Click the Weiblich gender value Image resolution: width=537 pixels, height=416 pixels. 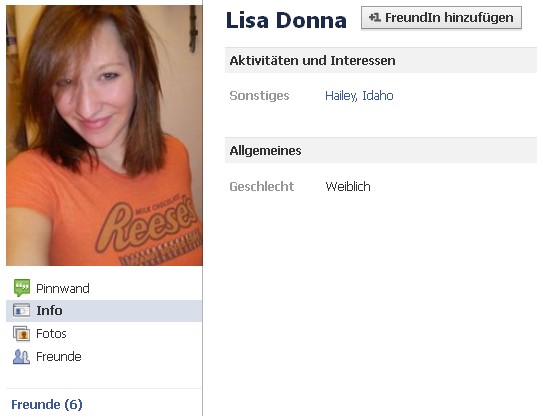(348, 186)
